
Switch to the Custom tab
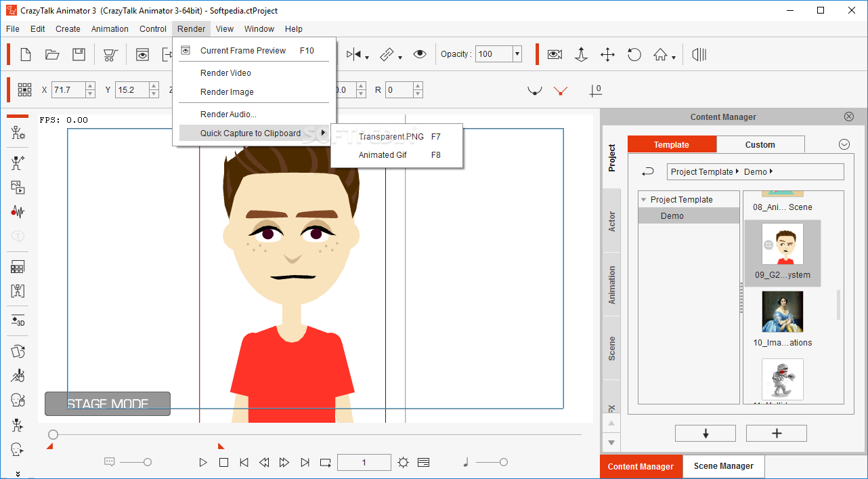(x=760, y=144)
